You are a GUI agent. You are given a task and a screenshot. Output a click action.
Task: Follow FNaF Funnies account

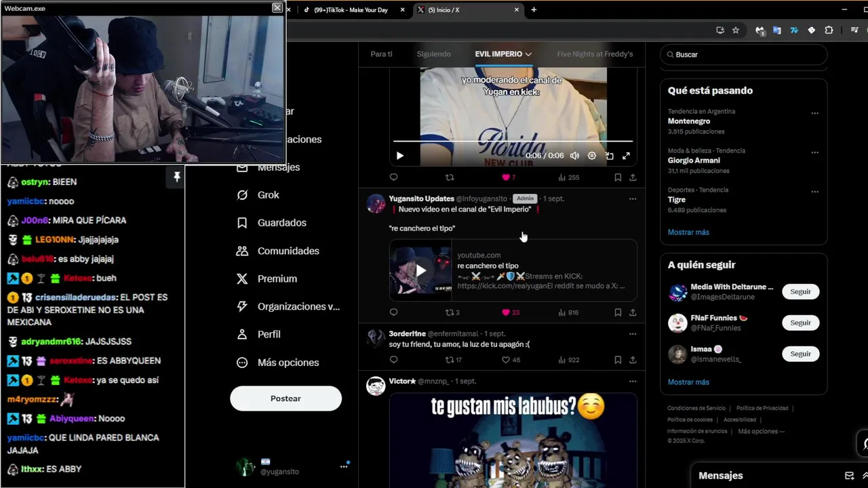coord(800,323)
